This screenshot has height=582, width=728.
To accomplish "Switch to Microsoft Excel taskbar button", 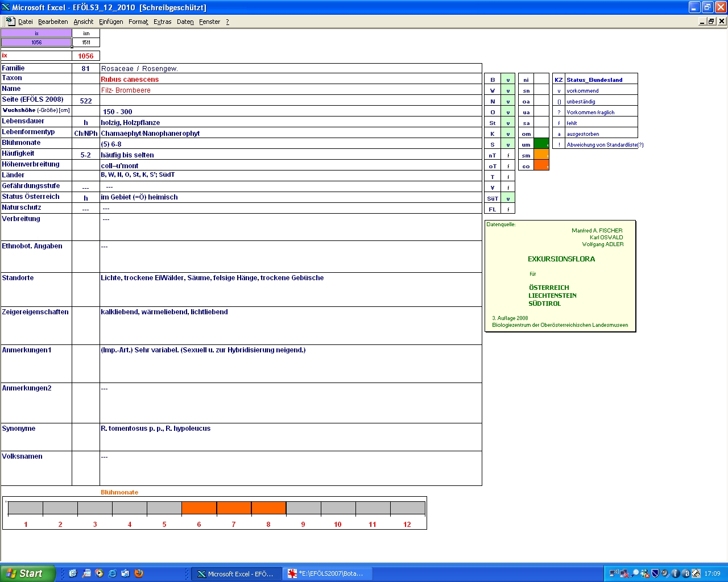I will 236,573.
